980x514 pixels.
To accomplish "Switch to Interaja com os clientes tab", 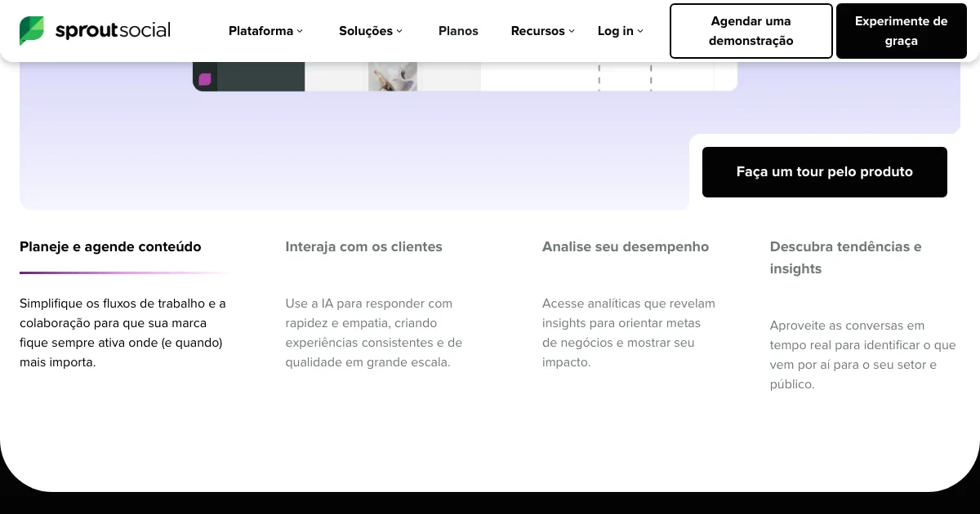I will 363,246.
